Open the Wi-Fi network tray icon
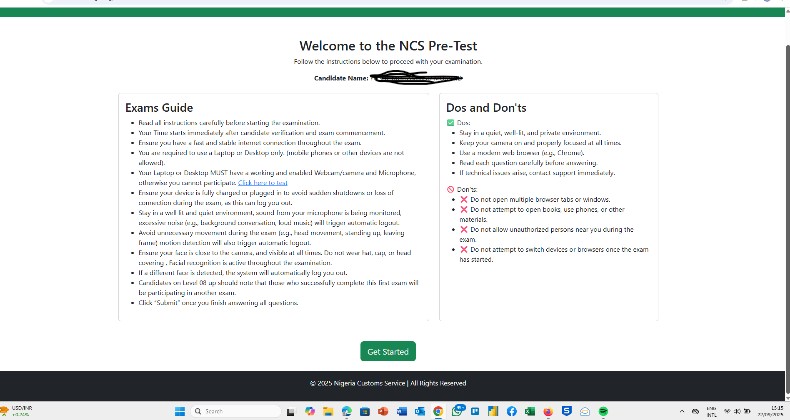790x420 pixels. coord(727,411)
